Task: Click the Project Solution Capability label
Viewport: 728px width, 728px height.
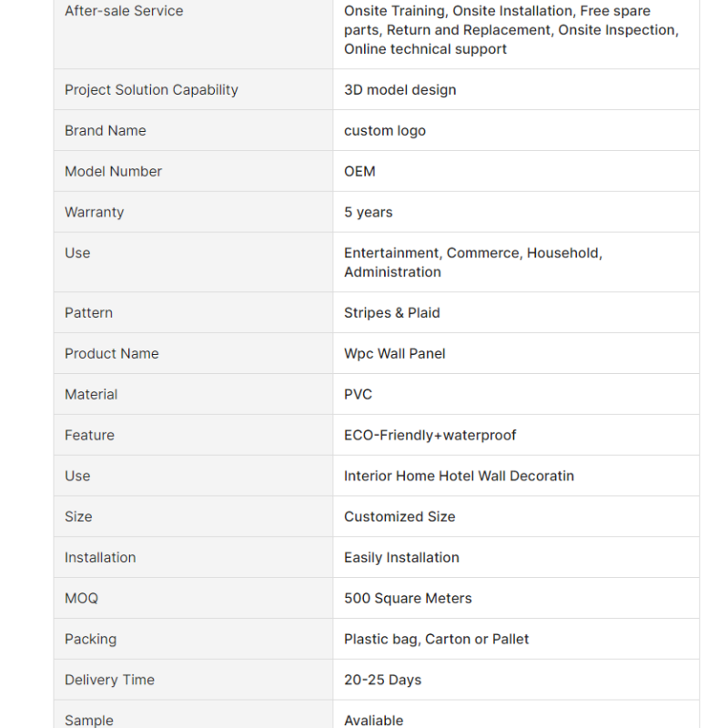Action: pos(151,89)
